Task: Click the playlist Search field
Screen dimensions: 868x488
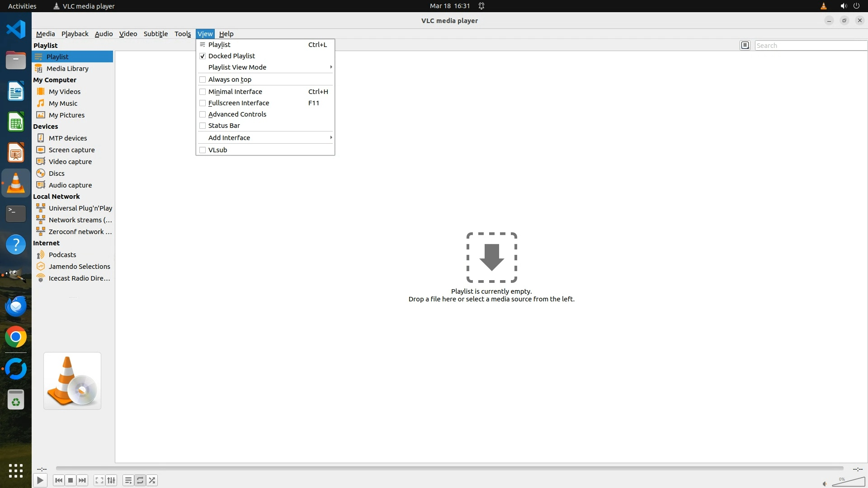Action: pos(810,46)
